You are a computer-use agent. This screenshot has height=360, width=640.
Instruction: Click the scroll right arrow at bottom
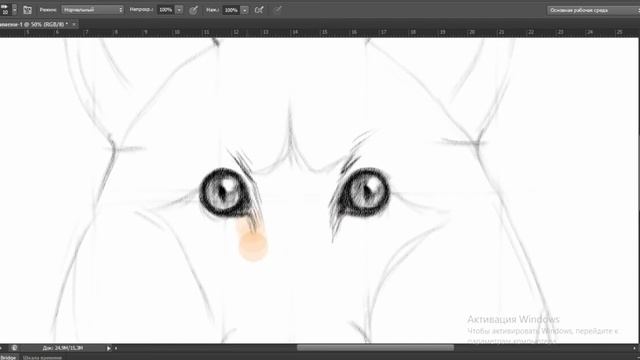635,348
